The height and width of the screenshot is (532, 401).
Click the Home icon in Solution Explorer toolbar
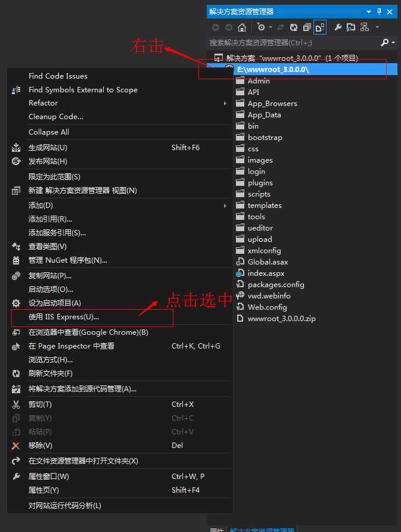point(241,27)
